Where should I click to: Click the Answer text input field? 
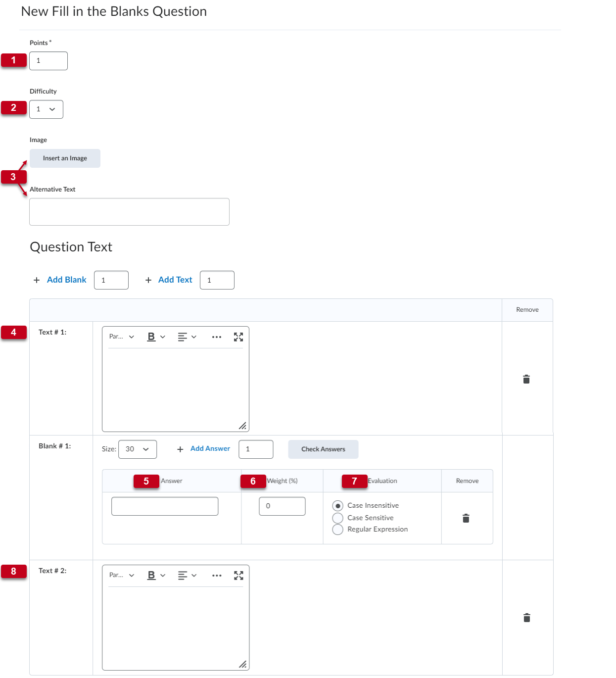tap(165, 506)
